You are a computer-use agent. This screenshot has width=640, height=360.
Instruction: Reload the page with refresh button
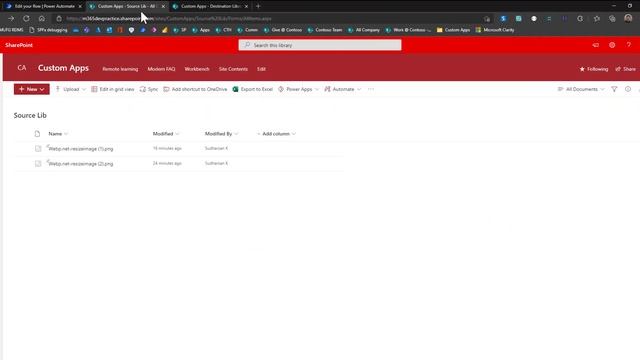point(26,18)
